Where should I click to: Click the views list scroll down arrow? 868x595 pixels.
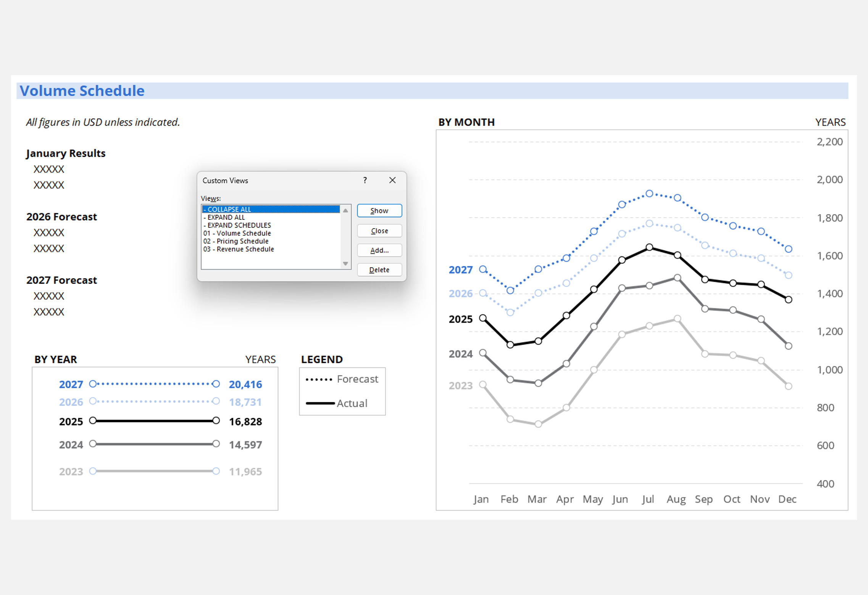(345, 263)
